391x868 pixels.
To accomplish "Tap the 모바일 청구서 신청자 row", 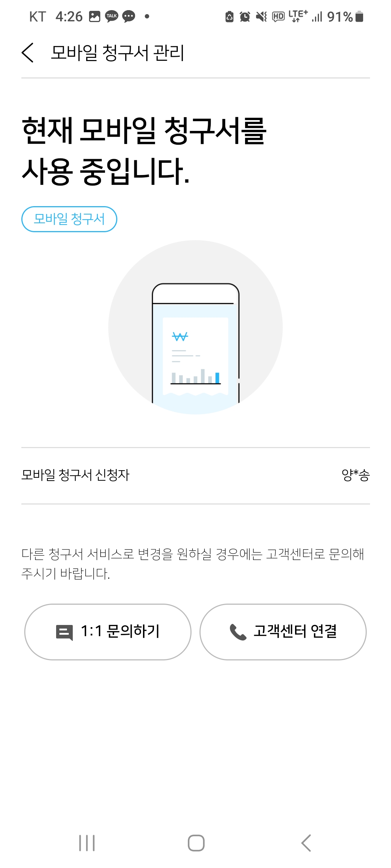I will tap(195, 475).
